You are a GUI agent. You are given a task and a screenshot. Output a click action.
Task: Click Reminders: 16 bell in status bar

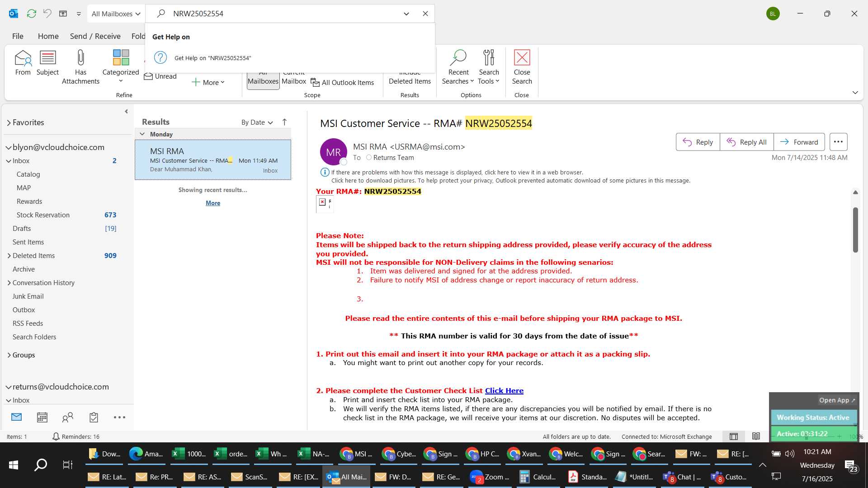click(75, 436)
